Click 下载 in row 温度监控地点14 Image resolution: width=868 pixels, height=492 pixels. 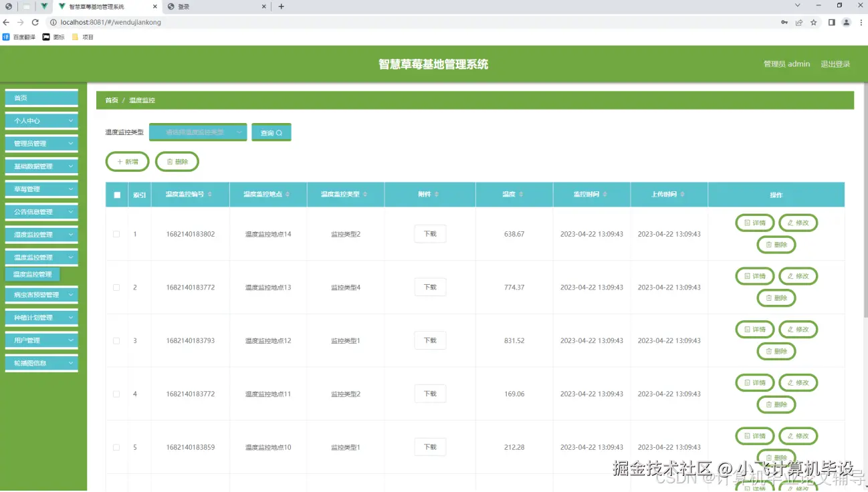(430, 234)
